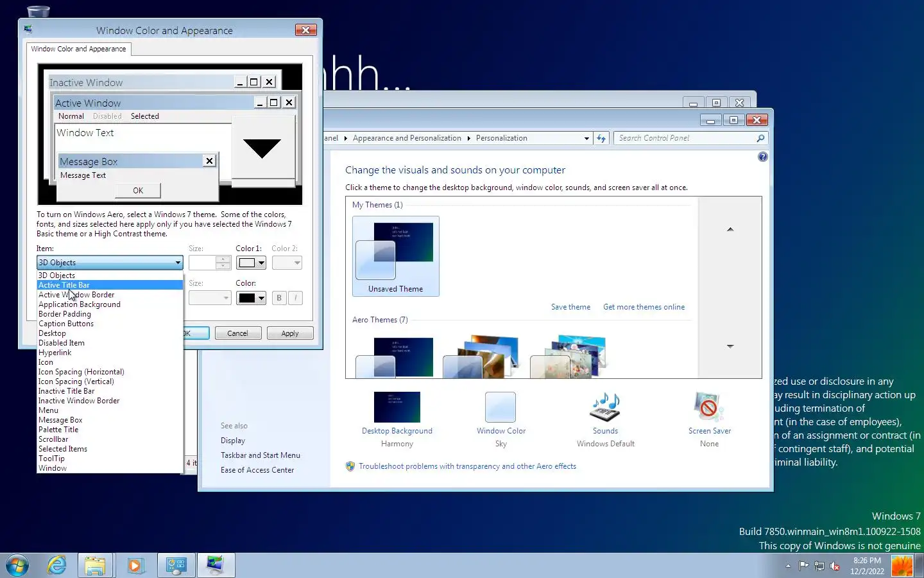Open the Item combo box showing 3D Objects
The height and width of the screenshot is (578, 924).
110,263
